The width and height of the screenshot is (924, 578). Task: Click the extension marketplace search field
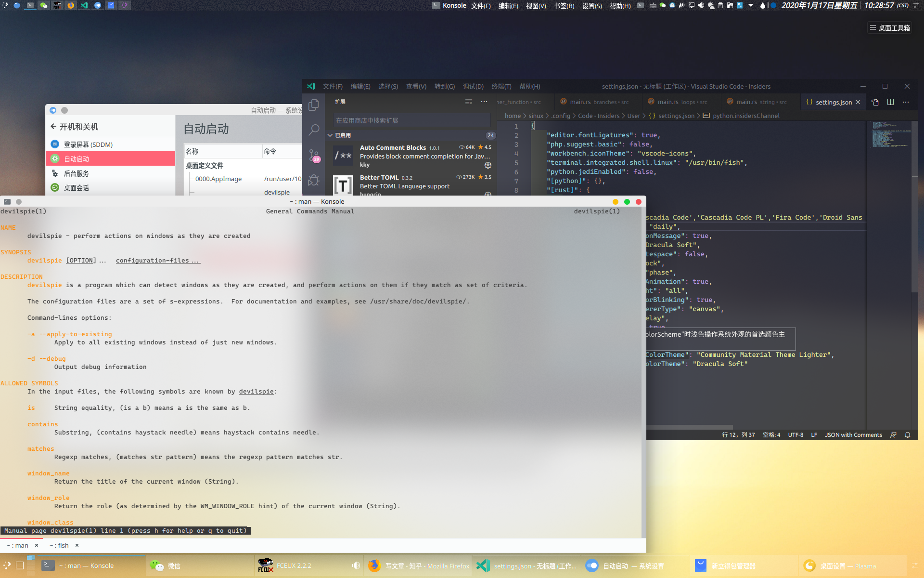[411, 120]
